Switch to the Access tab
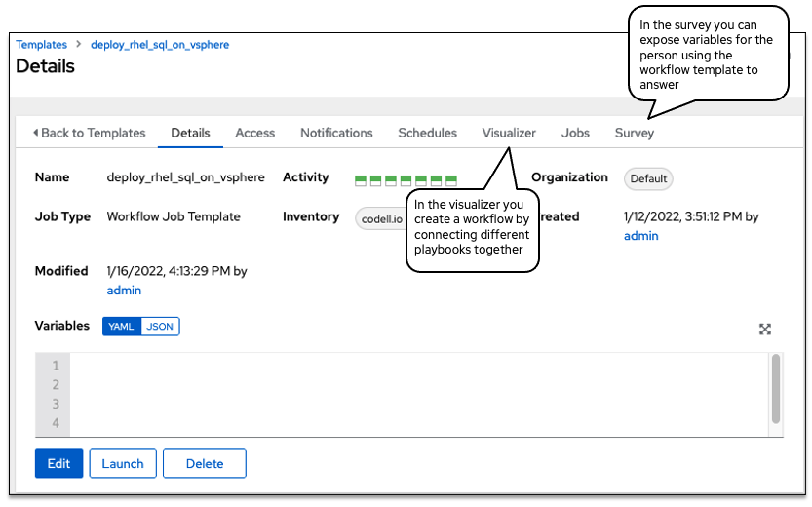Screen dimensions: 812x507 tap(254, 133)
